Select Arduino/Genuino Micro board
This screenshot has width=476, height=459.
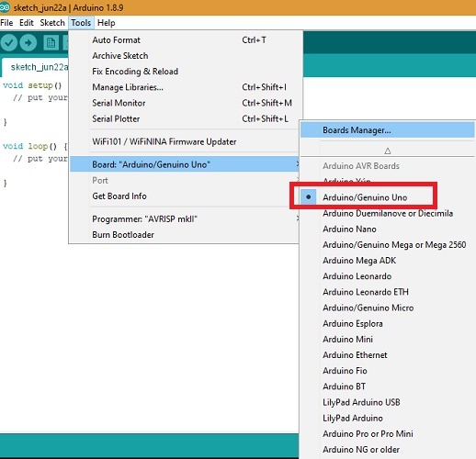388,308
